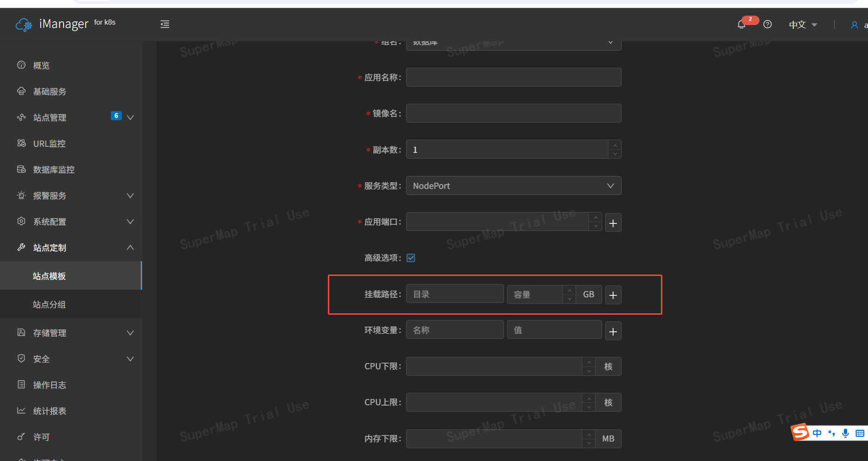Uncheck 高级选项 checkbox
868x461 pixels.
click(411, 258)
